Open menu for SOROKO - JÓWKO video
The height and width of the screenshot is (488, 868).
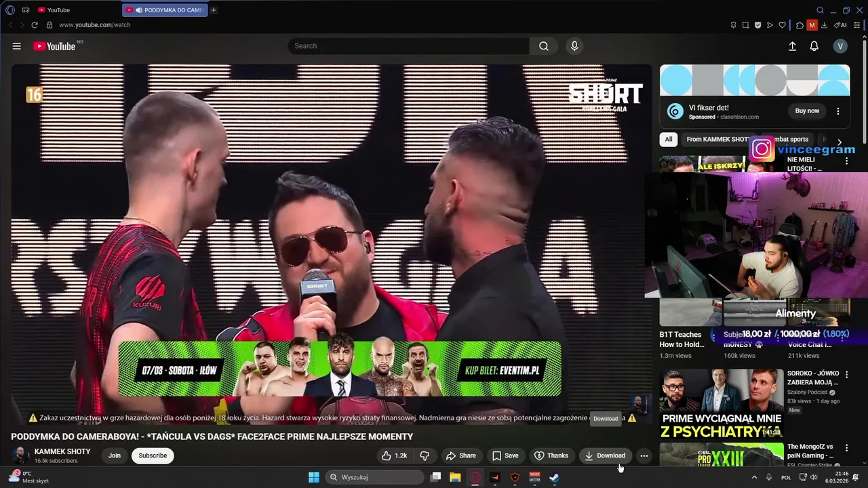point(846,375)
